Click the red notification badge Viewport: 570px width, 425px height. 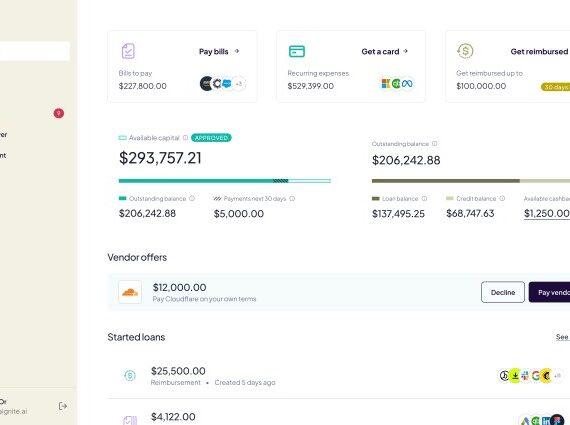click(59, 113)
